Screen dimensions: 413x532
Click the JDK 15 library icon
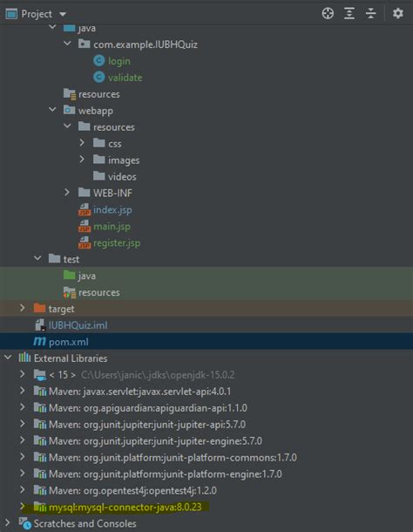(40, 375)
